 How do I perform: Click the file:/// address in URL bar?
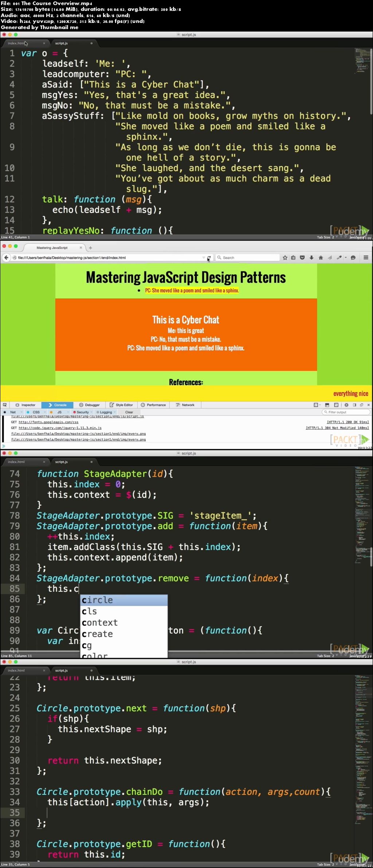(x=72, y=258)
